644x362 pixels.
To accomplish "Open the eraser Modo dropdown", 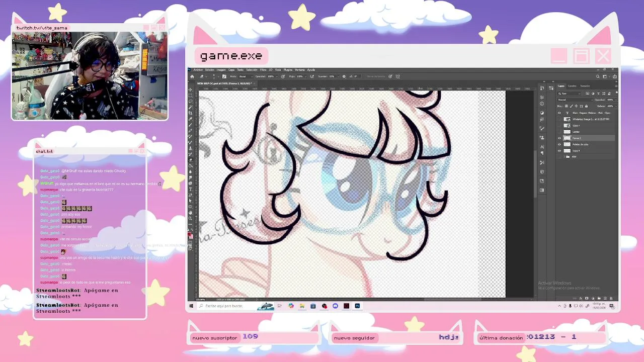I will point(246,76).
